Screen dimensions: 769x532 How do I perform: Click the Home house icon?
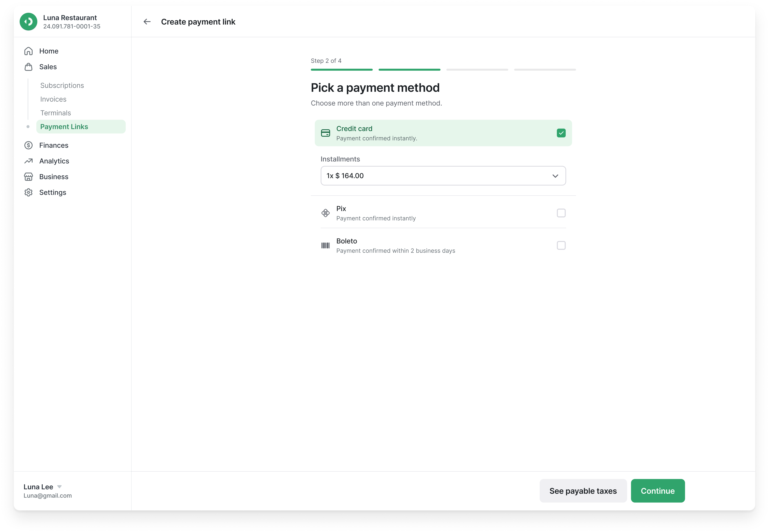coord(29,51)
